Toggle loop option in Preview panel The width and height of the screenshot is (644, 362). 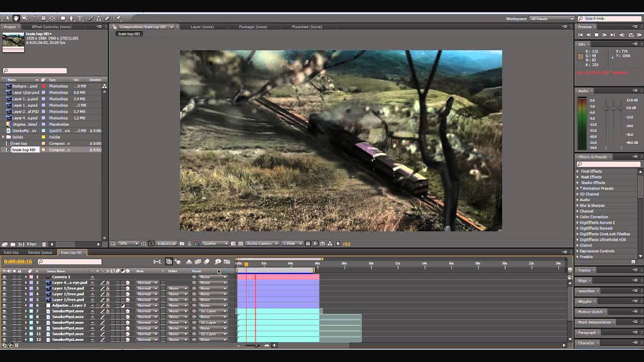(631, 35)
